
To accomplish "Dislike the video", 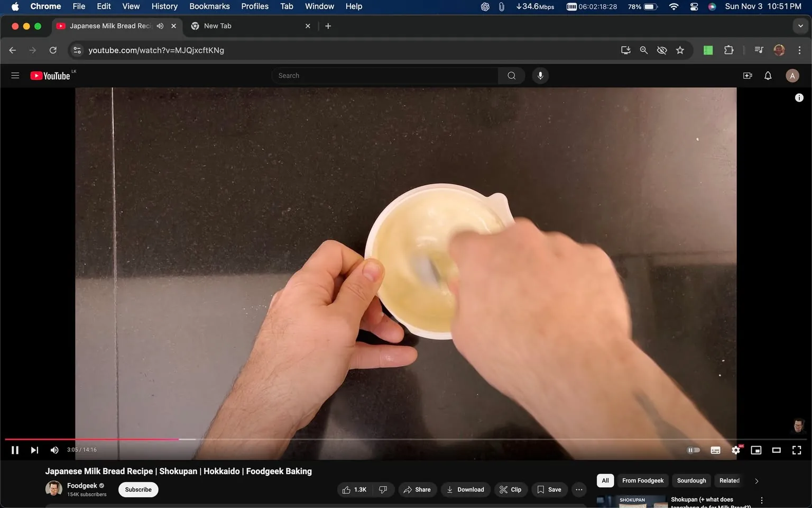I will (383, 489).
